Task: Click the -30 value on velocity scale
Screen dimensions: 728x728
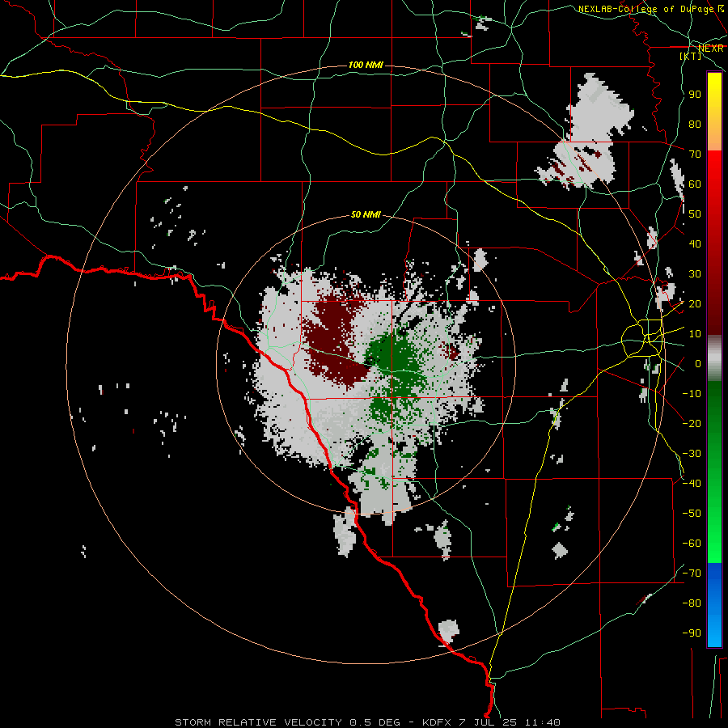Action: (692, 454)
